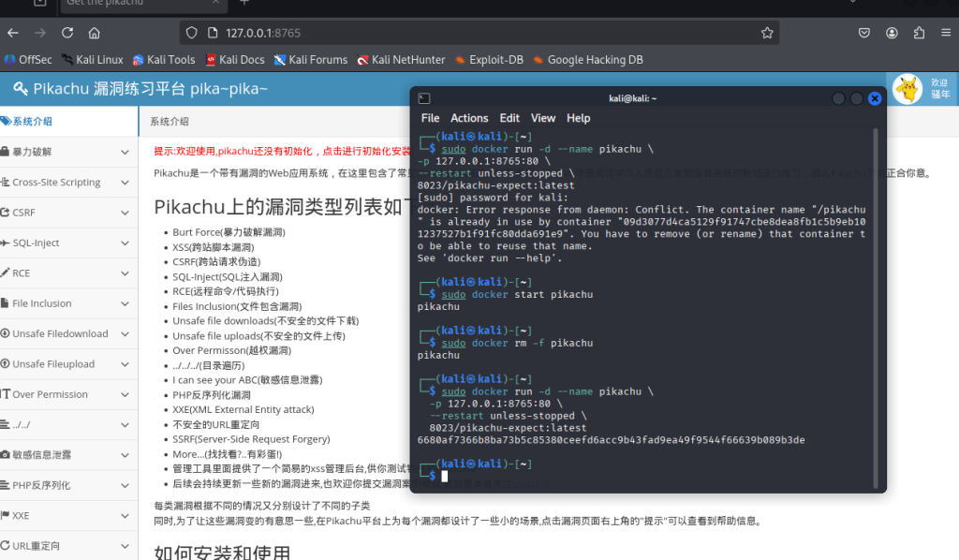Select Cross-Site Scripting in the sidebar
This screenshot has width=959, height=560.
(56, 183)
